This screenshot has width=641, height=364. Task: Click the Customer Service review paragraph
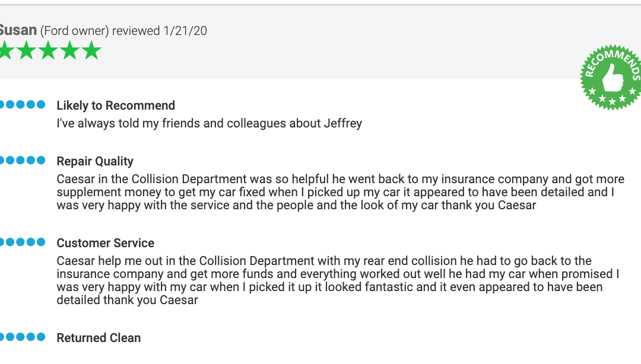(x=338, y=280)
